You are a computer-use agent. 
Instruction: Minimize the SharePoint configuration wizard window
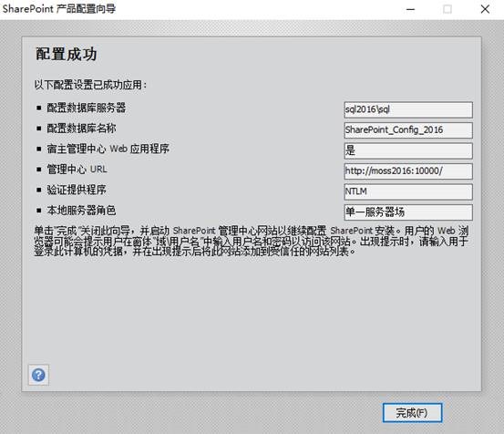[x=410, y=9]
